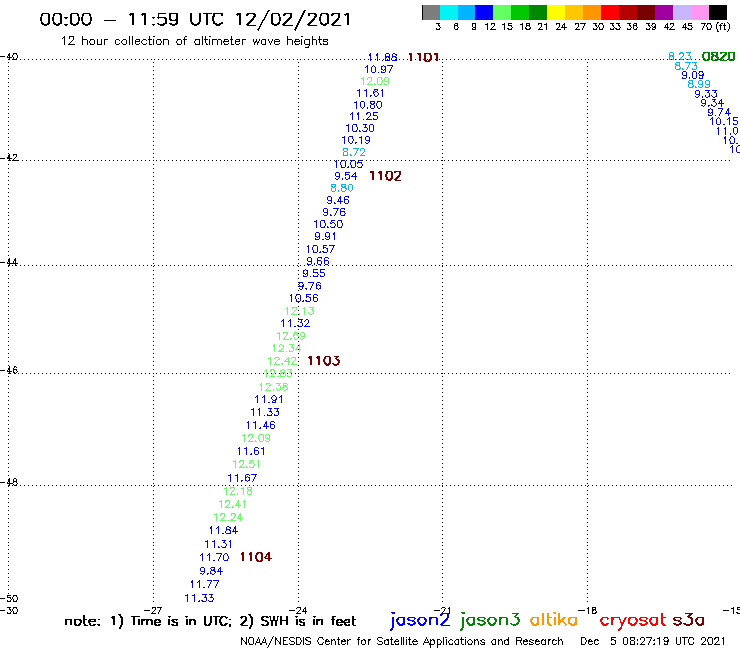
Task: Click the red cryosat satellite label
Action: click(x=633, y=620)
